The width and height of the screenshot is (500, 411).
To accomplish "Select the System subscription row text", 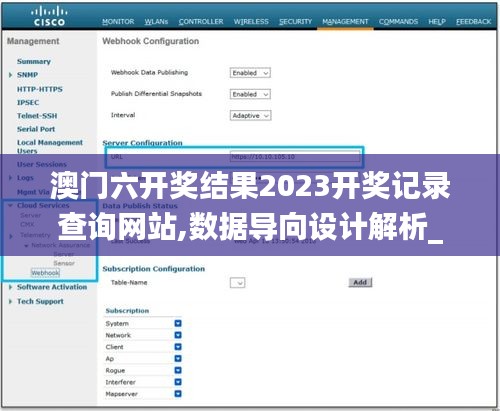I will click(x=117, y=324).
